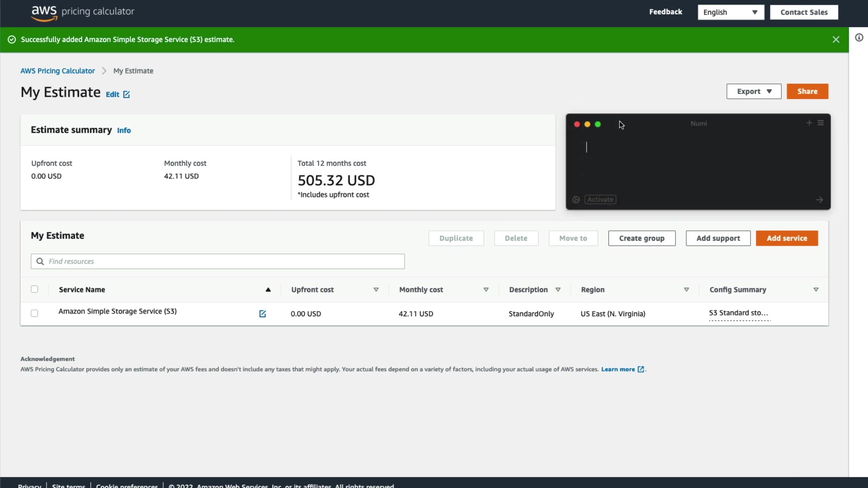This screenshot has width=868, height=488.
Task: Click the arrow icon at Numi bottom right
Action: pos(819,200)
